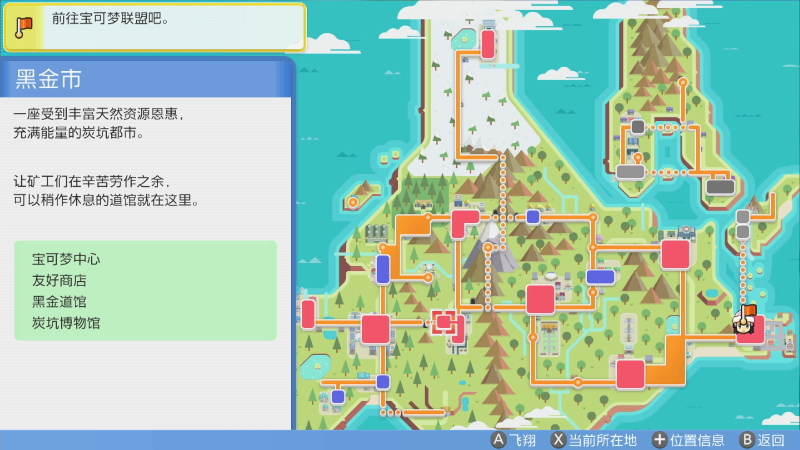The width and height of the screenshot is (800, 450).
Task: Select the highlighted Oreburgh City marker with cursor brackets
Action: point(444,322)
